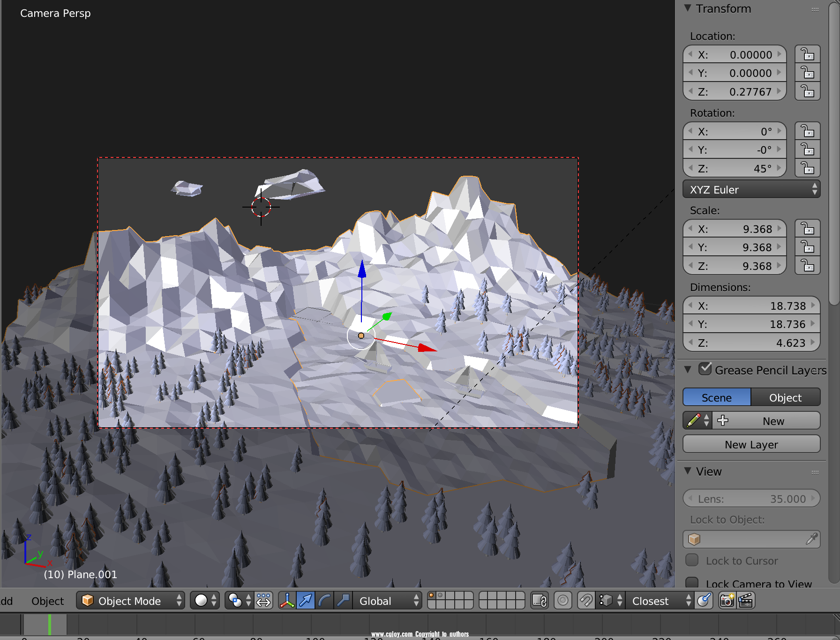This screenshot has width=840, height=640.
Task: Click OpenGL render animation clapper icon
Action: (x=746, y=601)
